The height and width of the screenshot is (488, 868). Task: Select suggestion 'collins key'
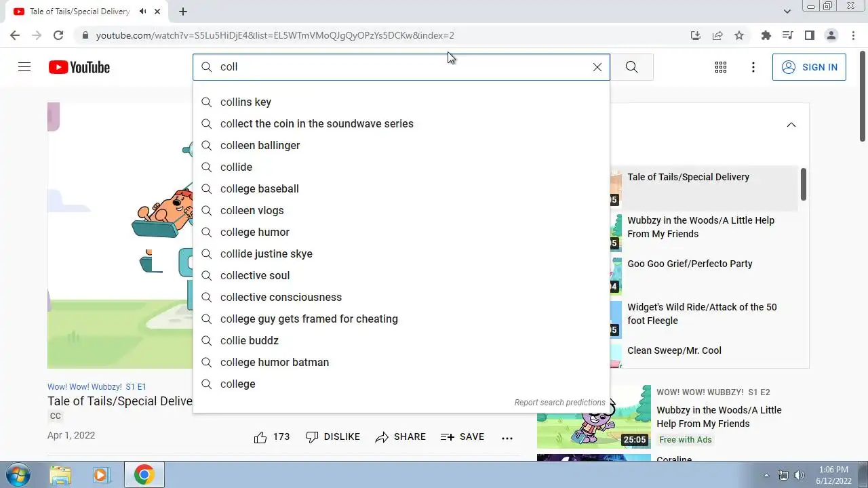401,102
